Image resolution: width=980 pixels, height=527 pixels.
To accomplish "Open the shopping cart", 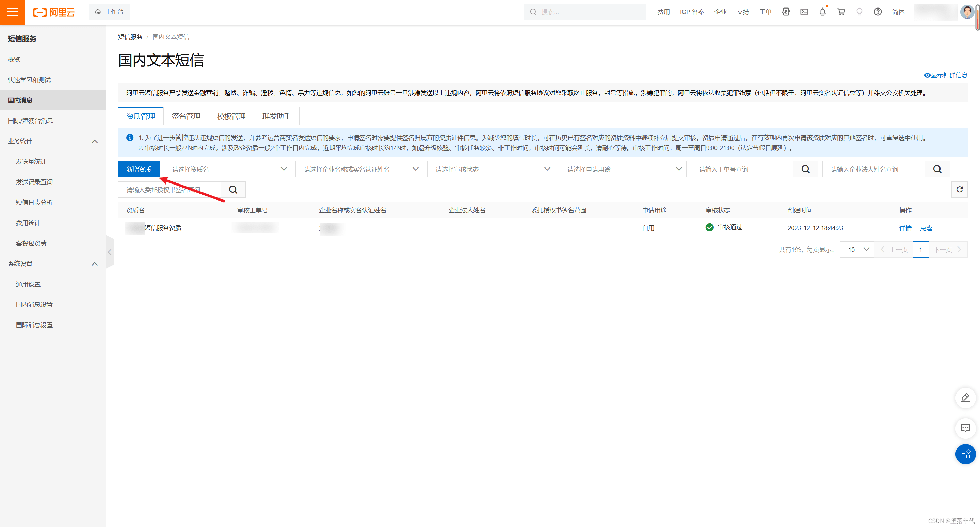I will [841, 12].
